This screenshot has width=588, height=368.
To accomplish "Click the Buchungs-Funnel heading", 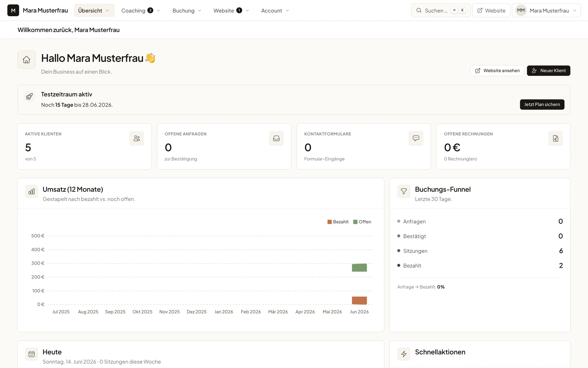I will tap(443, 189).
